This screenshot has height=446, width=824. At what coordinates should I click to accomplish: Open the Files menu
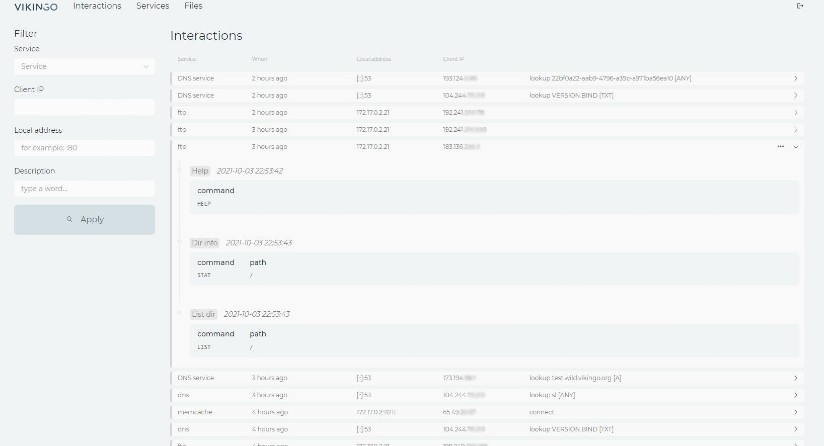193,6
